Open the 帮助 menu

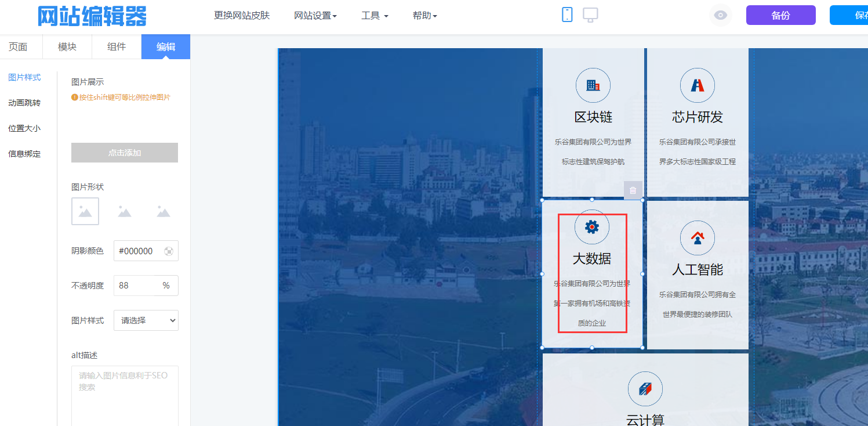[424, 16]
